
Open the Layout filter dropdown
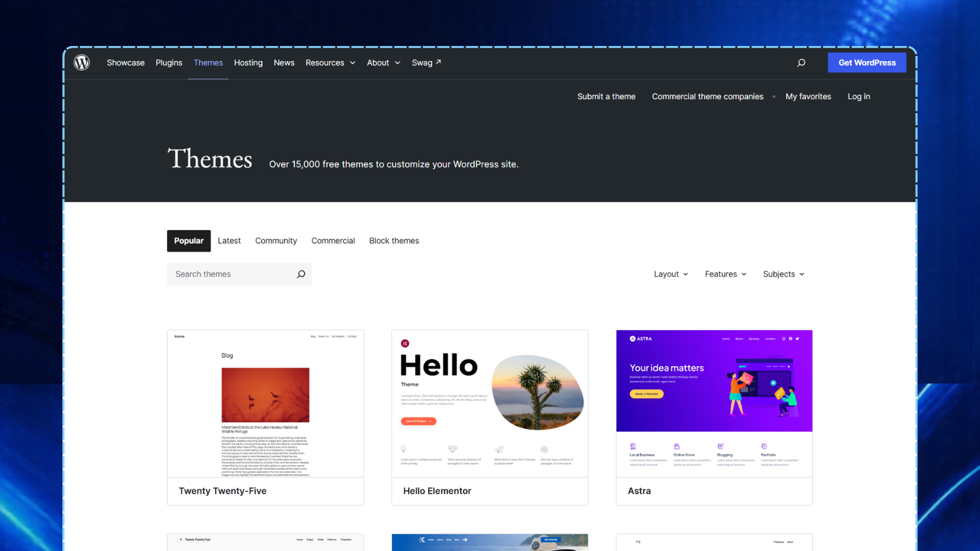click(x=671, y=274)
